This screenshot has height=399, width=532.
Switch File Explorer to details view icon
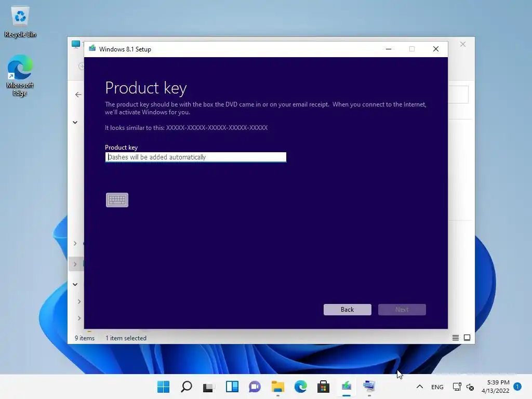point(456,338)
